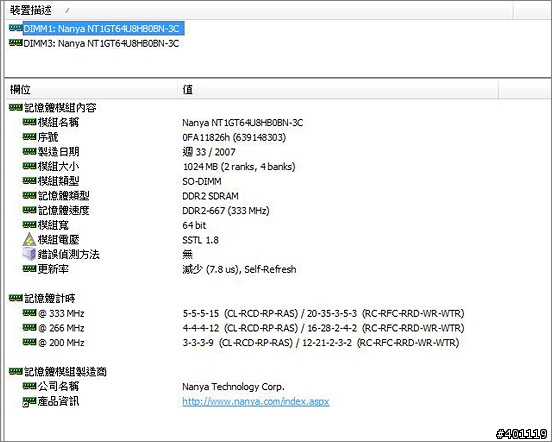Screen dimensions: 552x442
Task: Click the icon beside 公司名稱
Action: [x=30, y=386]
